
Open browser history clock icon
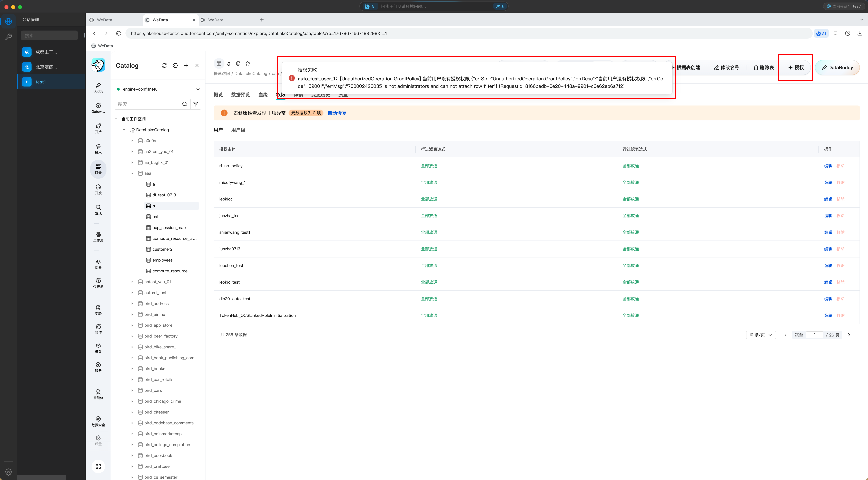pyautogui.click(x=847, y=33)
